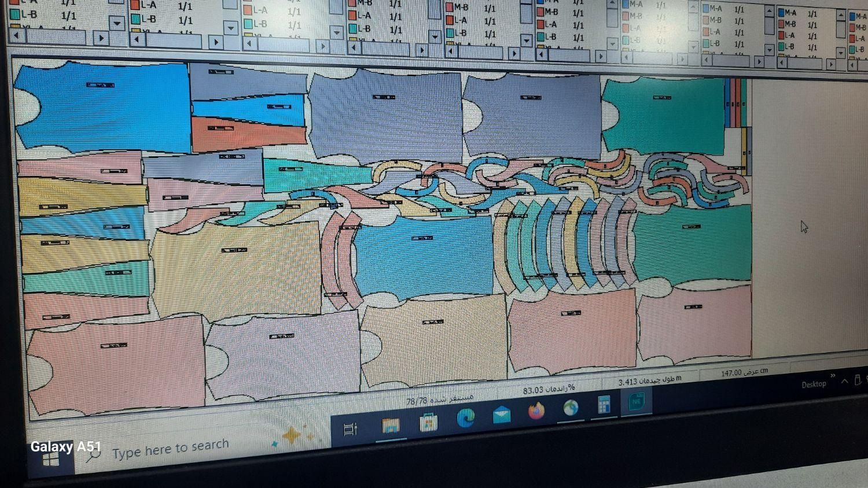Click the 83.03% efficiency status field

click(550, 389)
